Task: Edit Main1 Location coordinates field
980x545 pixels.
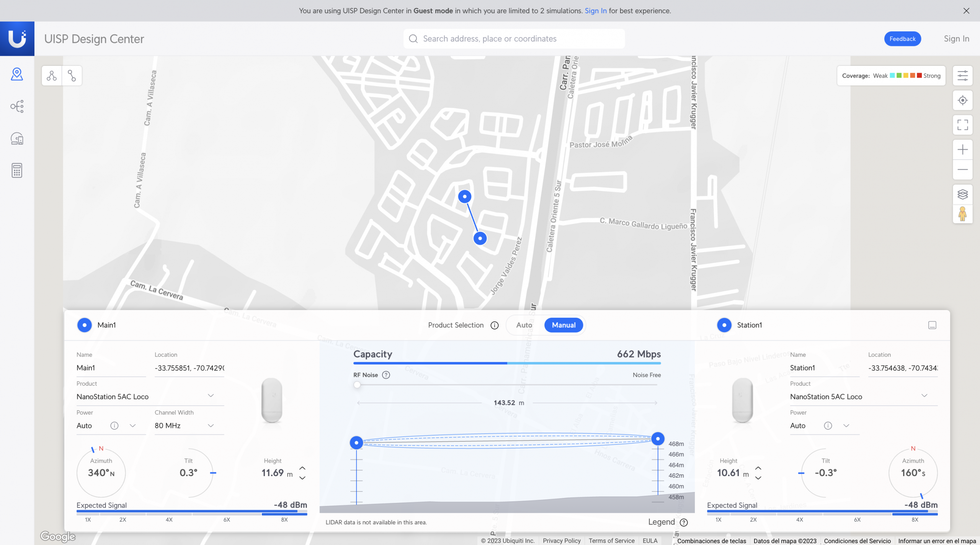Action: click(189, 368)
